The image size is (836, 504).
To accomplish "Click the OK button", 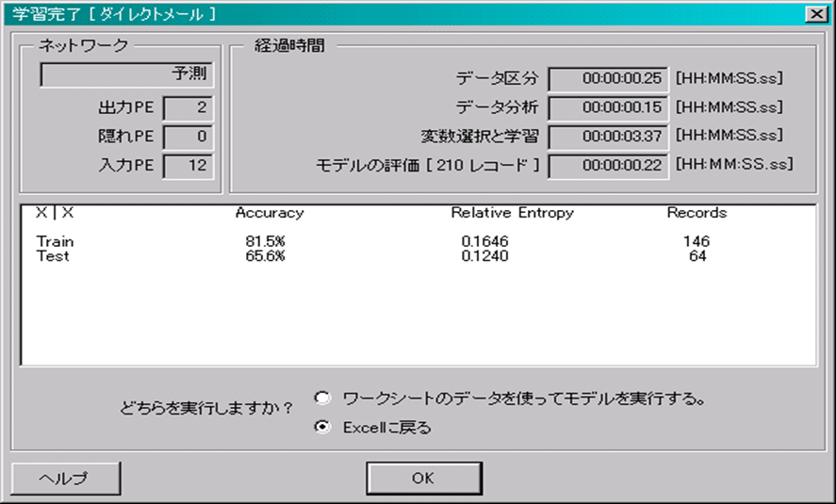I will tap(424, 478).
